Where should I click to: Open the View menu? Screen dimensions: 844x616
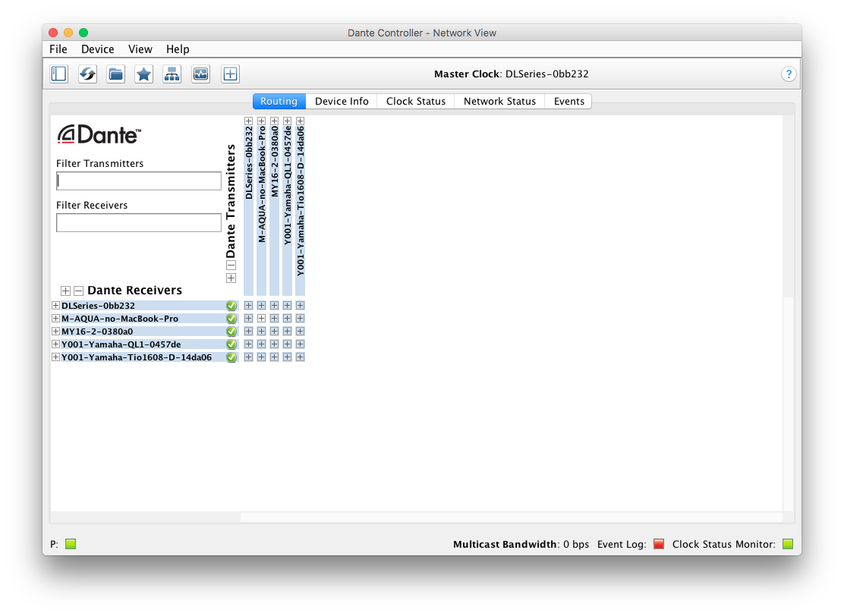[x=140, y=49]
